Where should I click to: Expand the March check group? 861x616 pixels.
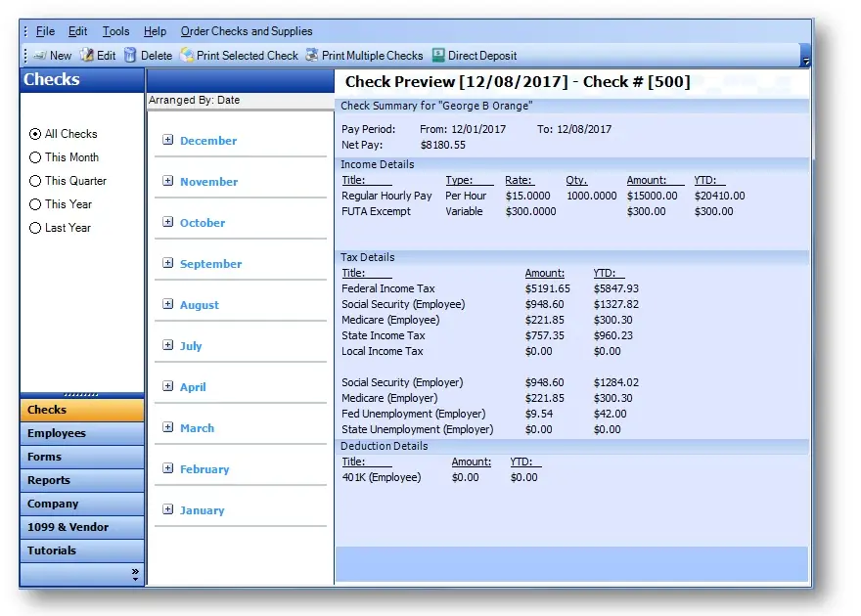point(170,428)
